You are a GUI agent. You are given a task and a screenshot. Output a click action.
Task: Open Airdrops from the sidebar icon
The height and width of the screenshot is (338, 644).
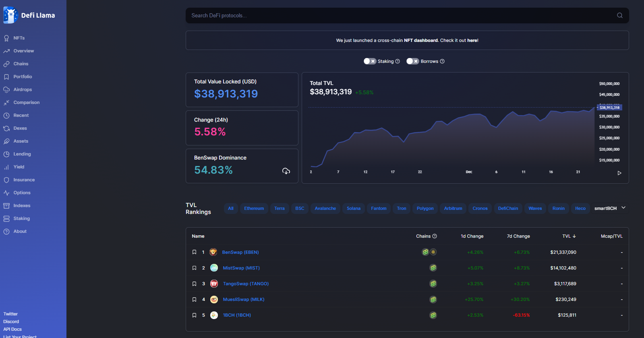pos(6,89)
